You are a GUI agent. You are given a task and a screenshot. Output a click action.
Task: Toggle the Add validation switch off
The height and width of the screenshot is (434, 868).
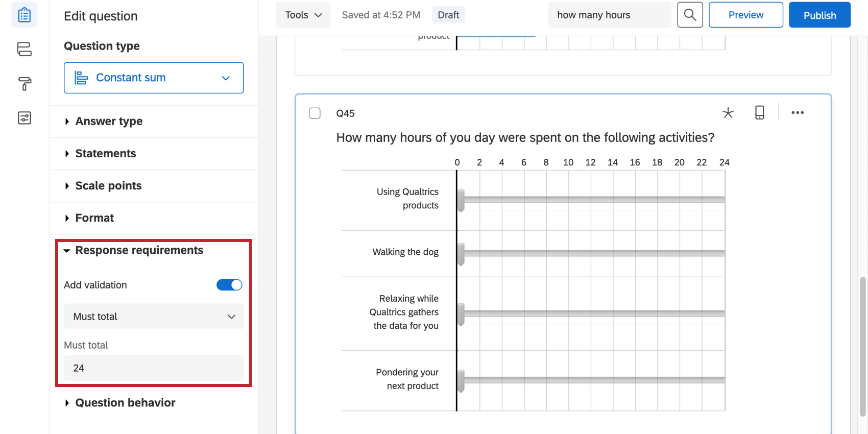(x=229, y=285)
